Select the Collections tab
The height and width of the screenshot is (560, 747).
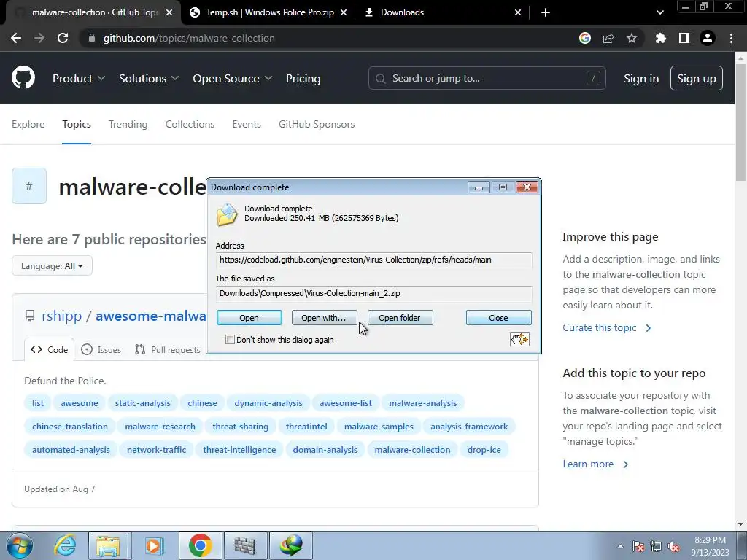pyautogui.click(x=190, y=124)
